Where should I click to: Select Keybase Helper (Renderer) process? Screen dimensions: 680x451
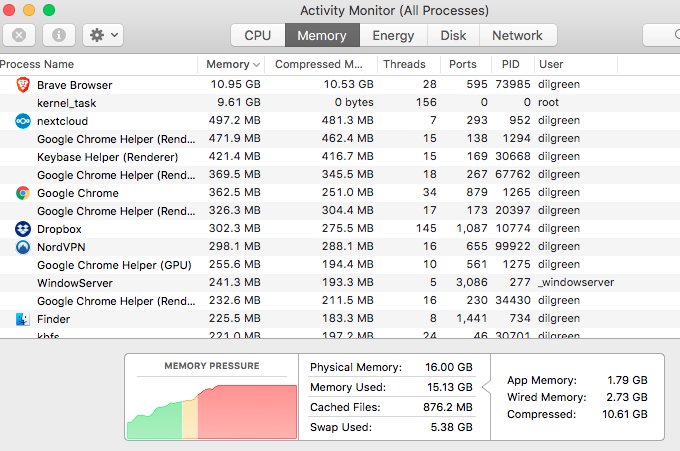tap(108, 157)
